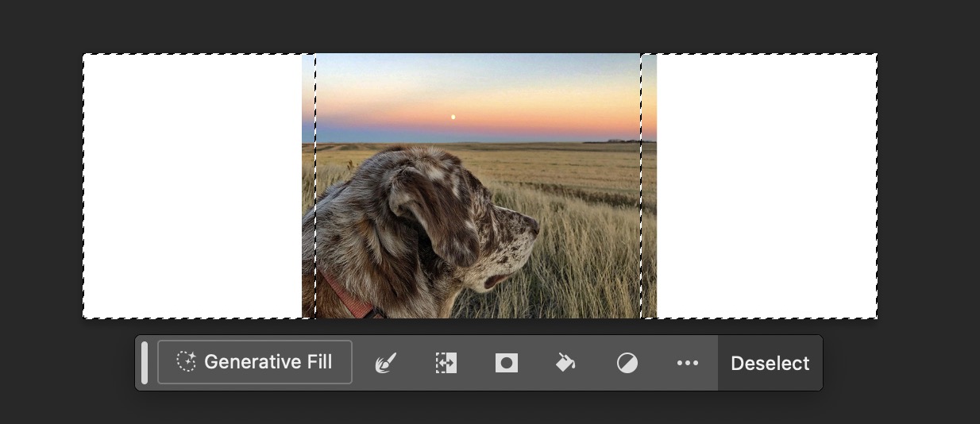Click the Deselect button

click(x=770, y=363)
